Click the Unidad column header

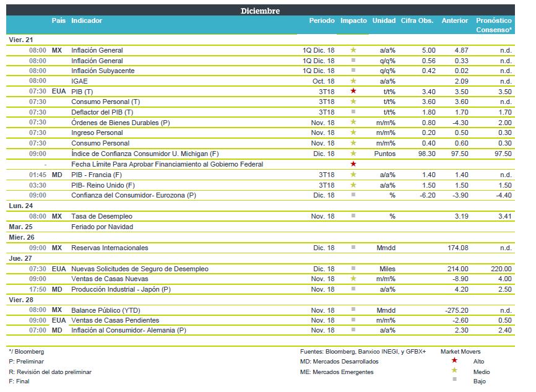[x=384, y=20]
